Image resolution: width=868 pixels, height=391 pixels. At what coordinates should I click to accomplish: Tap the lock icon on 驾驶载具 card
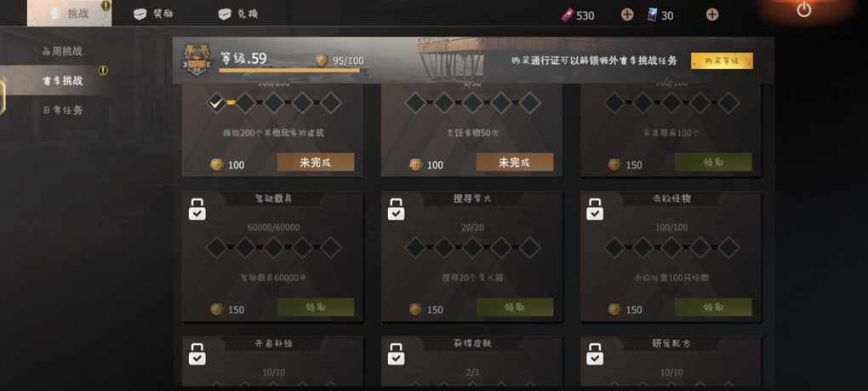click(x=197, y=210)
